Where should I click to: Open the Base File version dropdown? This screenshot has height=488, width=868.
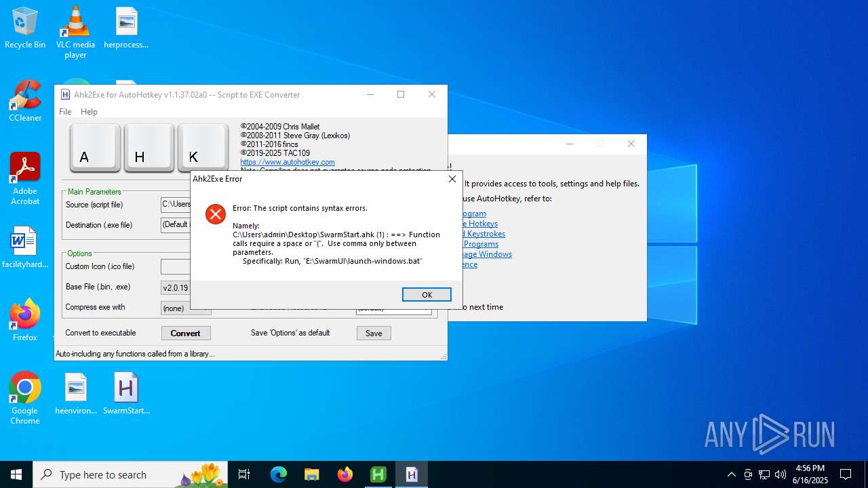tap(176, 287)
